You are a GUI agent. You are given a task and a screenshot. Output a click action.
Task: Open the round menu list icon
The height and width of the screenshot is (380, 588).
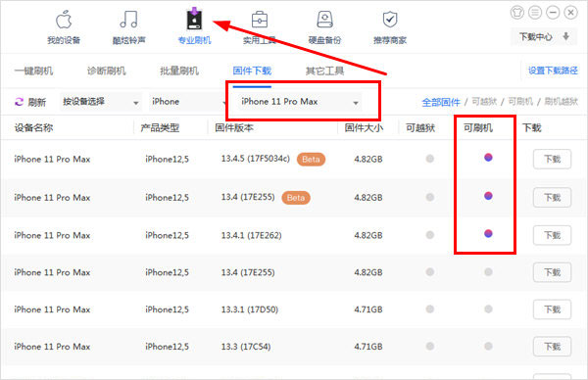(535, 13)
